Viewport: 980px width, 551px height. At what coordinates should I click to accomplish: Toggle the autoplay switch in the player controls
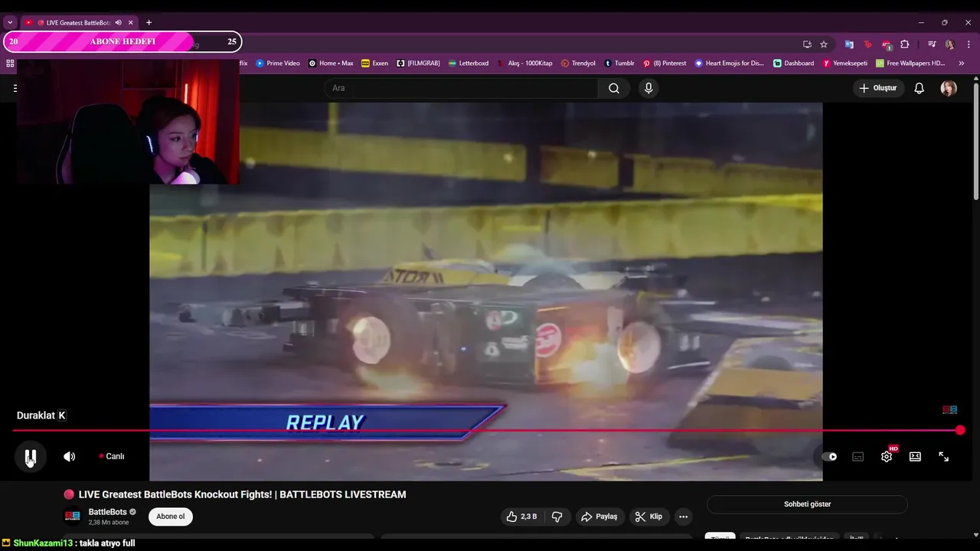point(829,457)
